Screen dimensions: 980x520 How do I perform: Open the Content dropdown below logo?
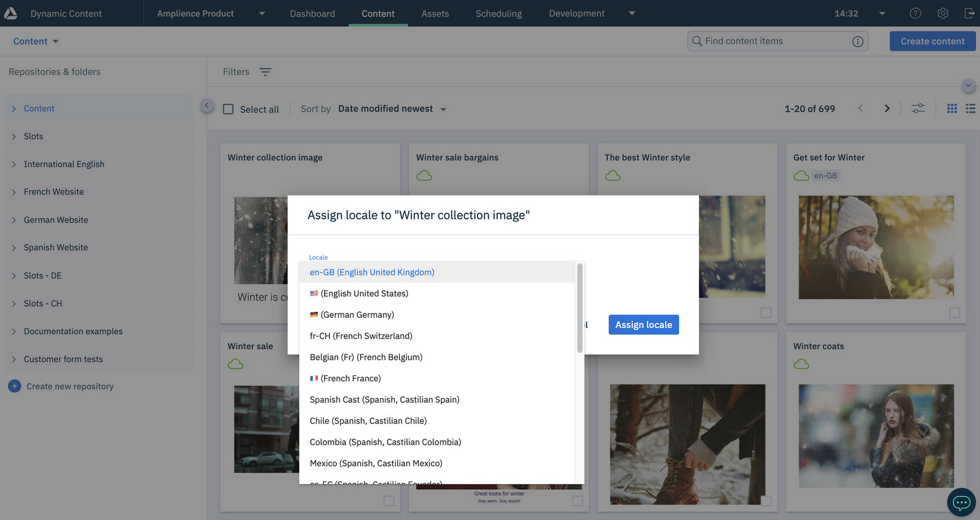[x=36, y=41]
